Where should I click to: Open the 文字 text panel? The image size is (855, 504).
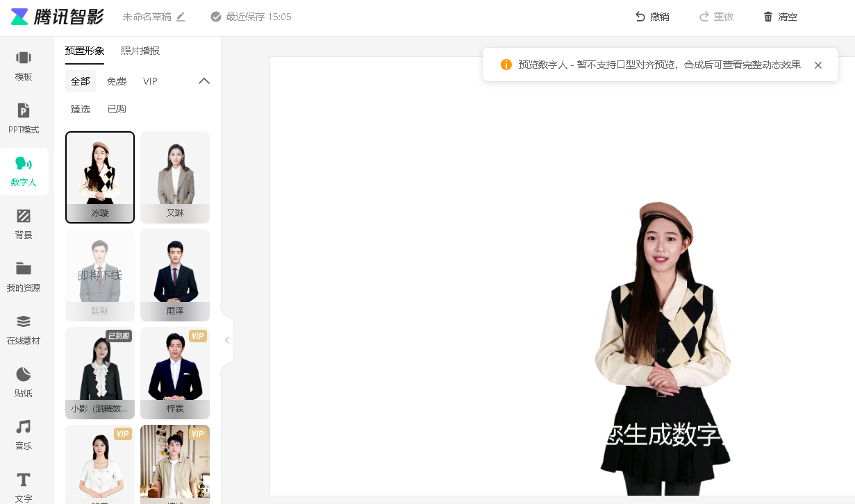tap(24, 486)
